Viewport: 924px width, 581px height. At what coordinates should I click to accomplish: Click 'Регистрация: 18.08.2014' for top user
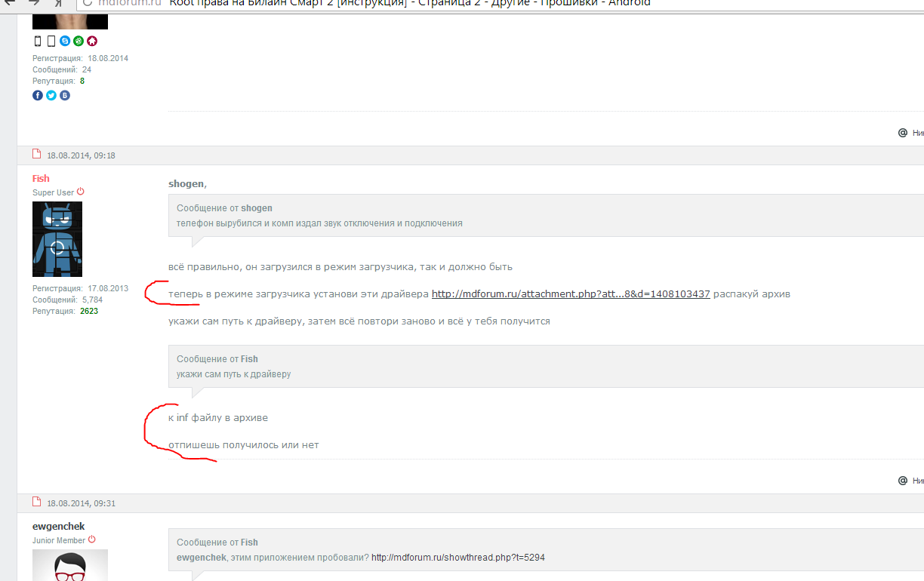(x=80, y=58)
